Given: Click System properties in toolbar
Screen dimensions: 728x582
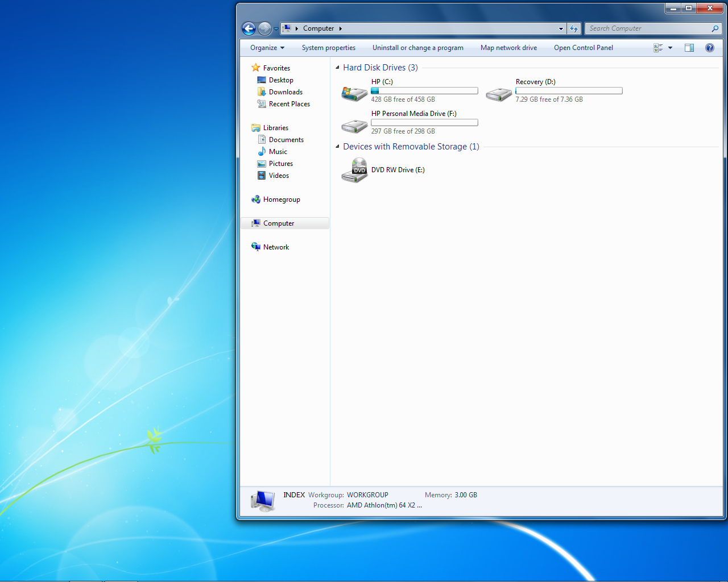Looking at the screenshot, I should [328, 48].
